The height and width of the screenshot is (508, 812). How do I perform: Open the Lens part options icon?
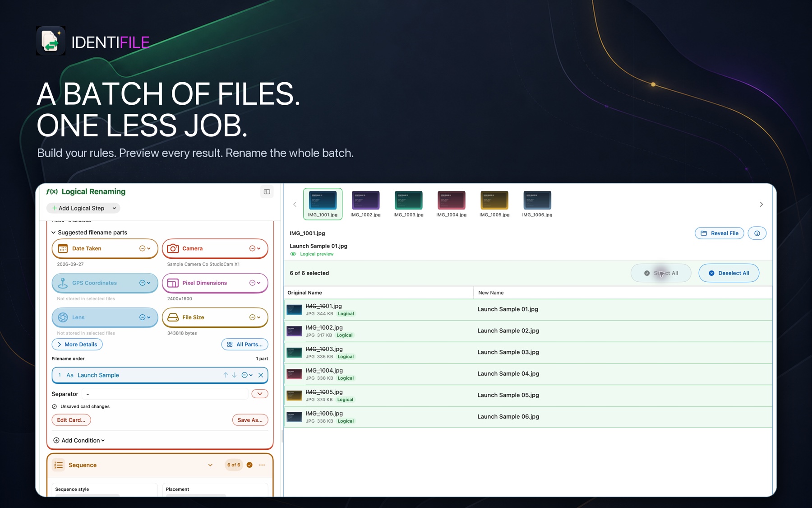pyautogui.click(x=145, y=317)
